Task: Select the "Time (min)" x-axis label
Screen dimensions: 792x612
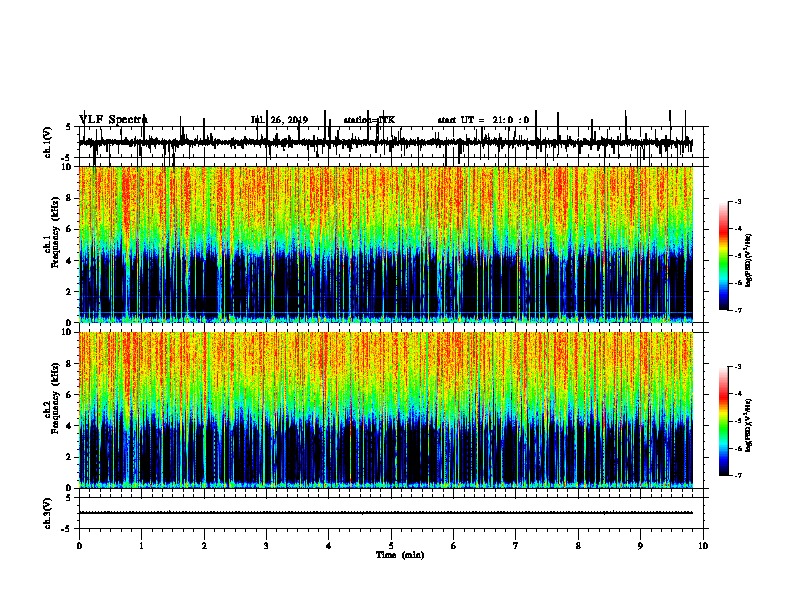Action: (x=400, y=555)
